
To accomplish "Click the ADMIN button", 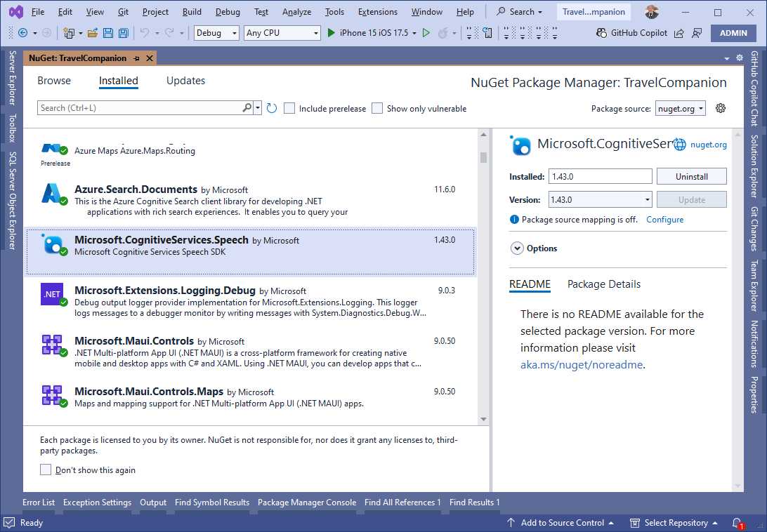I will [x=733, y=33].
